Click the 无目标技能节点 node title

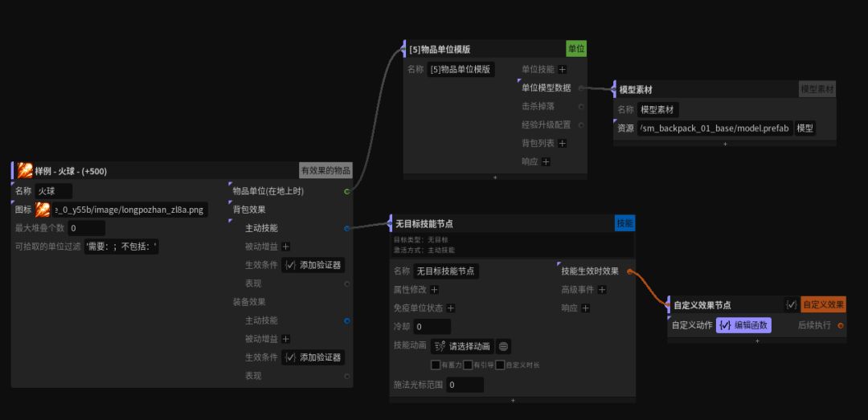[424, 223]
